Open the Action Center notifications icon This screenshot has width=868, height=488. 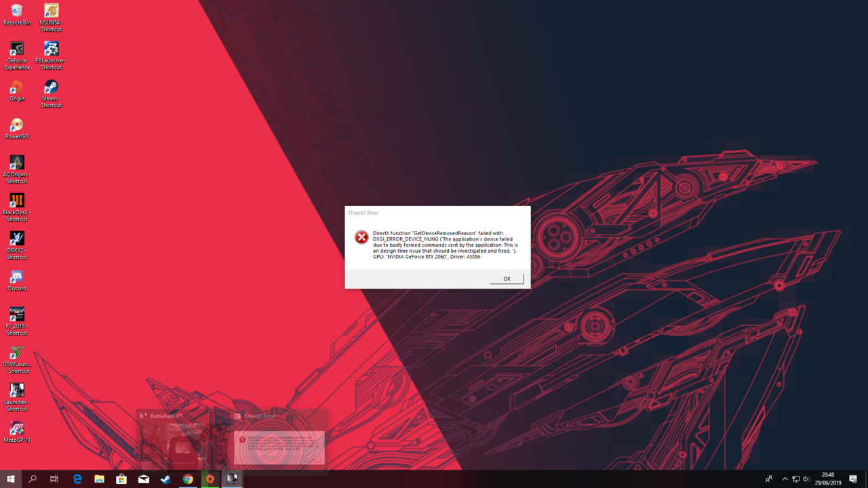click(x=853, y=479)
